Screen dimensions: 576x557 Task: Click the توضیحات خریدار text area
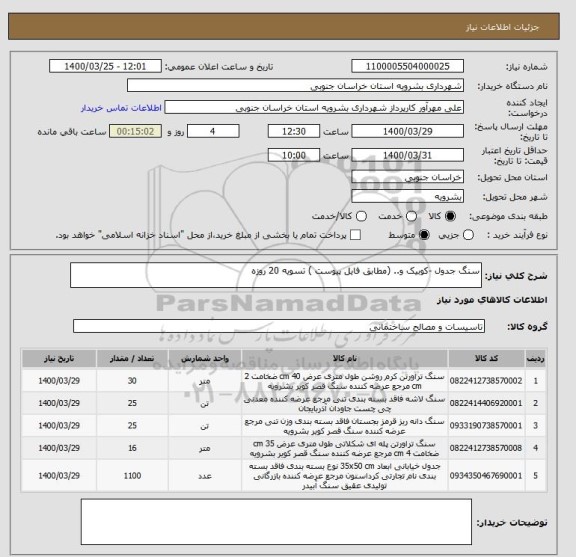pos(276,521)
